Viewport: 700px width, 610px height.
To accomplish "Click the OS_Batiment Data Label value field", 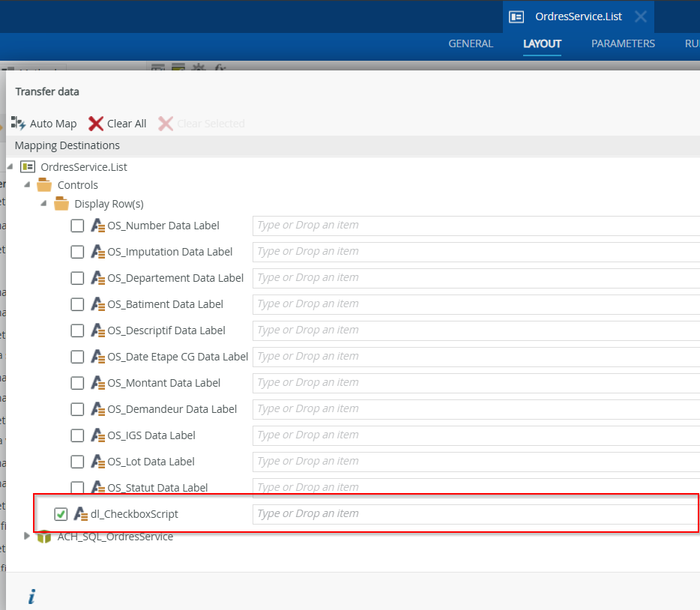I will tap(476, 304).
